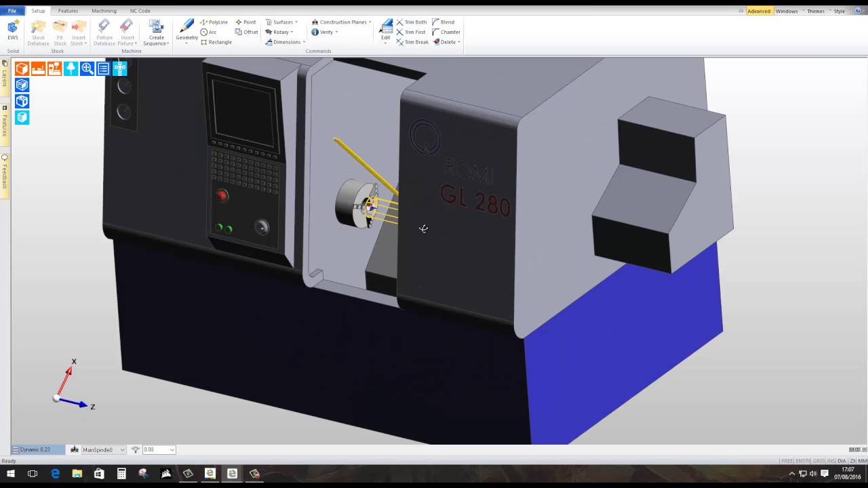Image resolution: width=868 pixels, height=488 pixels.
Task: Switch to the Machining ribbon tab
Action: point(104,11)
